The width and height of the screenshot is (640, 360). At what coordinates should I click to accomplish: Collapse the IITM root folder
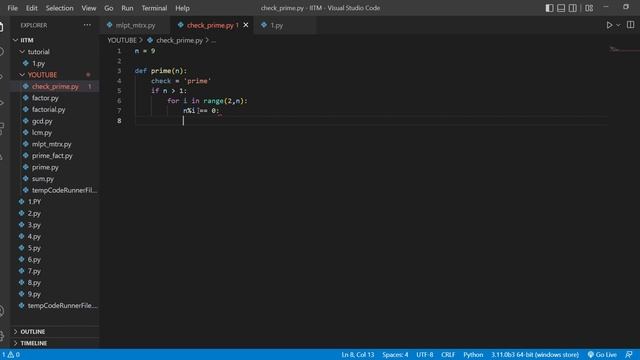[x=27, y=40]
